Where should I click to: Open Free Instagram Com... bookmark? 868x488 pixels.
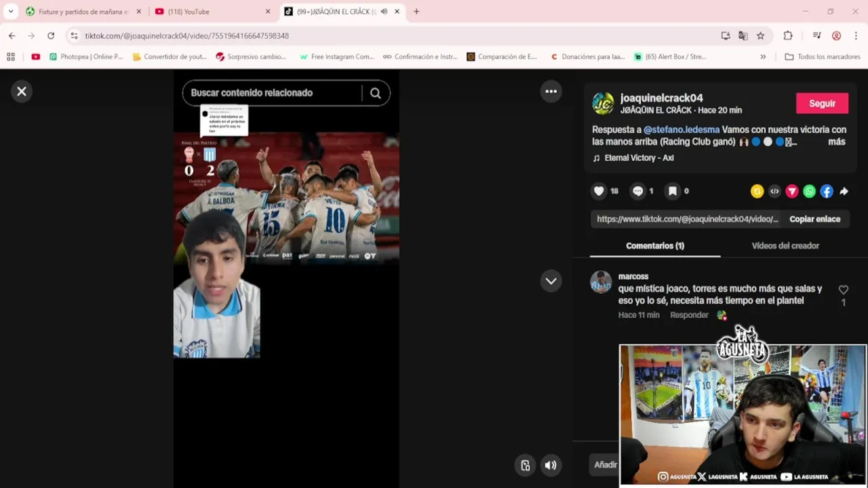coord(337,57)
